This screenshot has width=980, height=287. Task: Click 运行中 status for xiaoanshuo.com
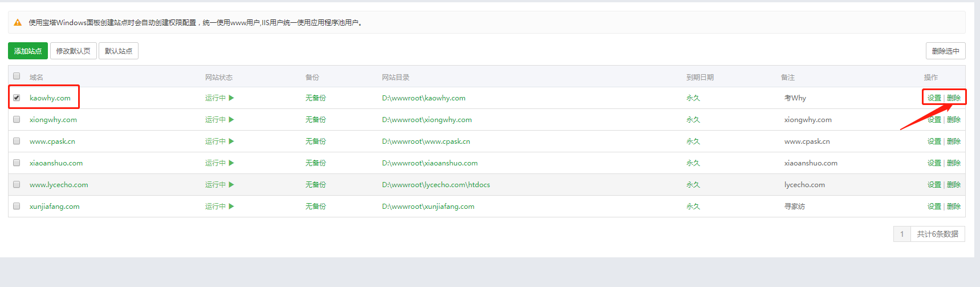(215, 163)
